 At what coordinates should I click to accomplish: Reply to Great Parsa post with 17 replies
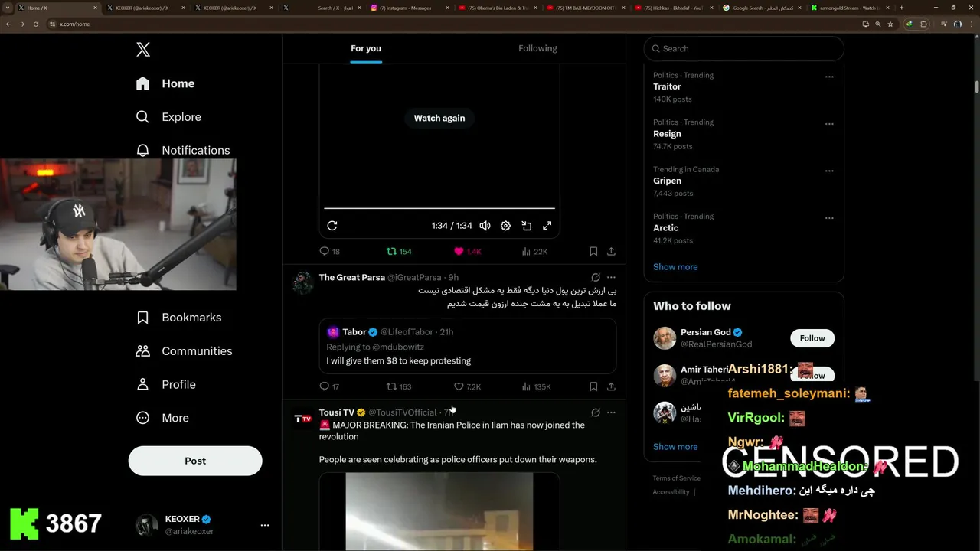(330, 386)
